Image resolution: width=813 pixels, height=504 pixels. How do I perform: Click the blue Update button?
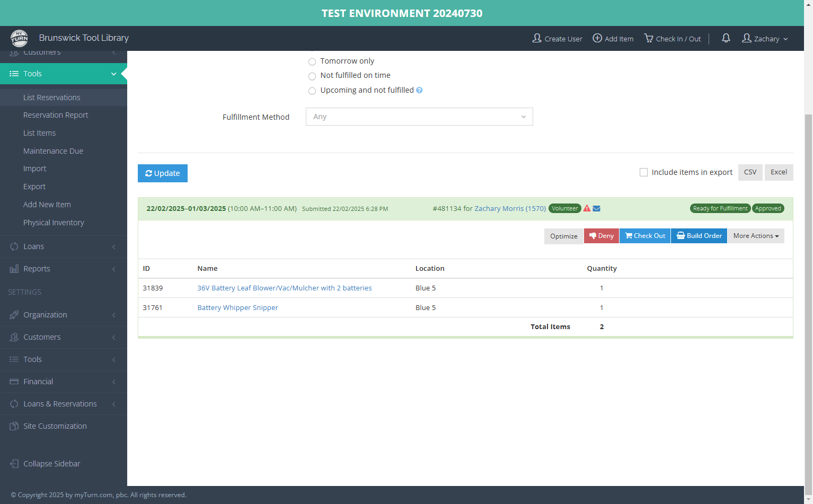tap(163, 173)
